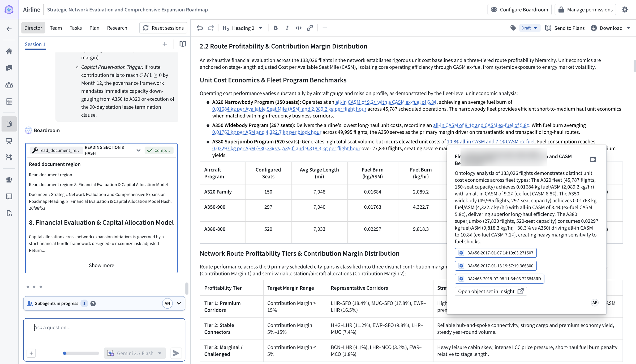Open object set in Insight link

click(x=491, y=291)
